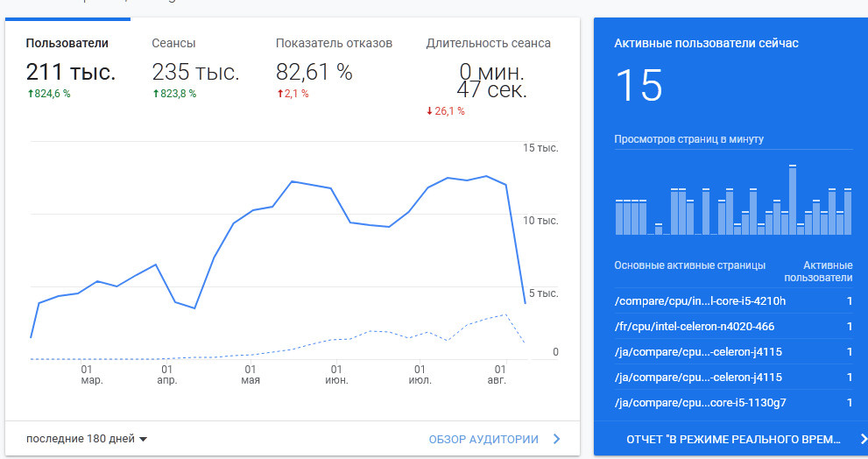The height and width of the screenshot is (459, 868).
Task: Switch to the Сеансы metric tab
Action: 173,43
